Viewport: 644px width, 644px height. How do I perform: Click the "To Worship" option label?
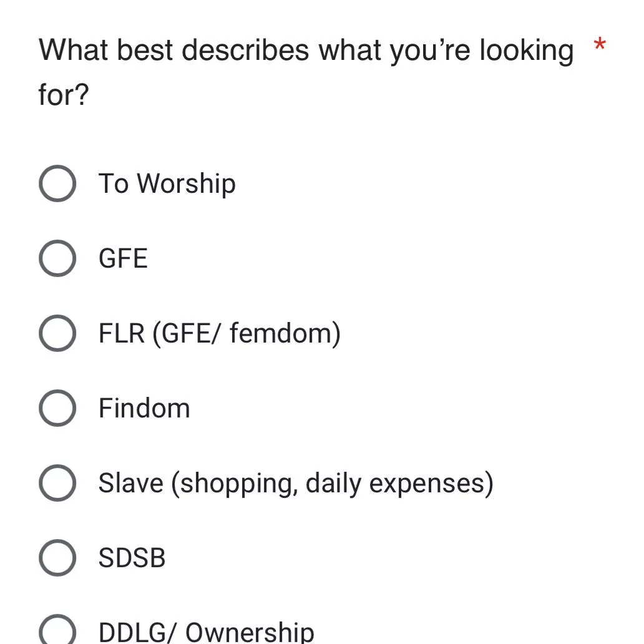click(x=167, y=184)
